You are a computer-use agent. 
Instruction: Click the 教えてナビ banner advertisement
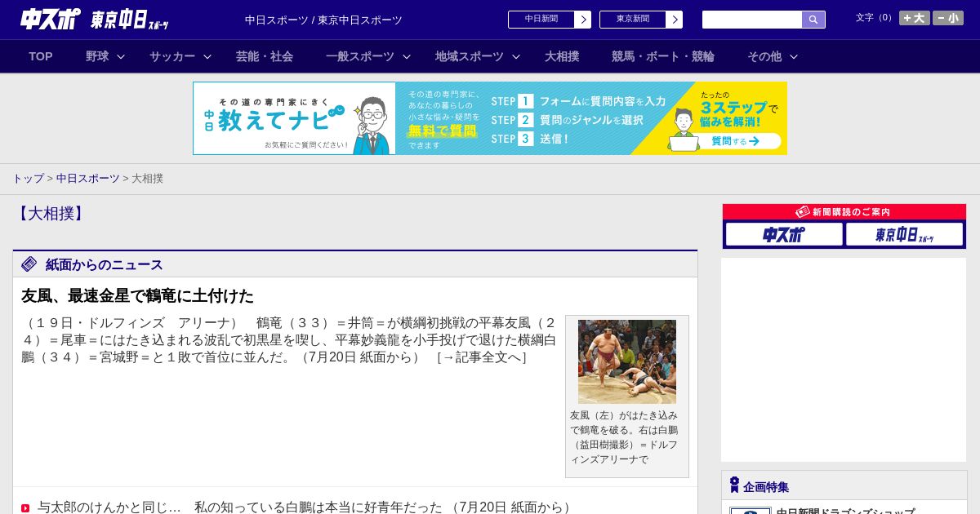pos(490,118)
